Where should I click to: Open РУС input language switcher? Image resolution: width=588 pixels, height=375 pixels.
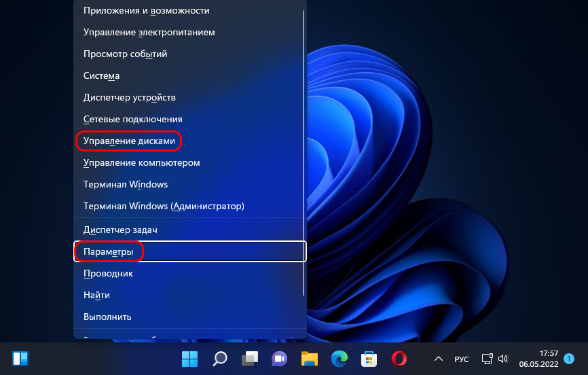pyautogui.click(x=461, y=358)
